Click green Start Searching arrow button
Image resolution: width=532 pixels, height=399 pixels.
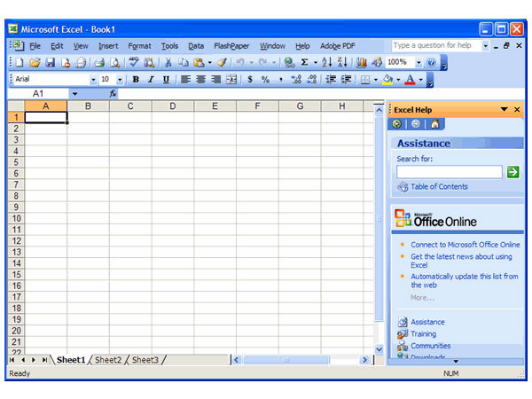[x=512, y=172]
